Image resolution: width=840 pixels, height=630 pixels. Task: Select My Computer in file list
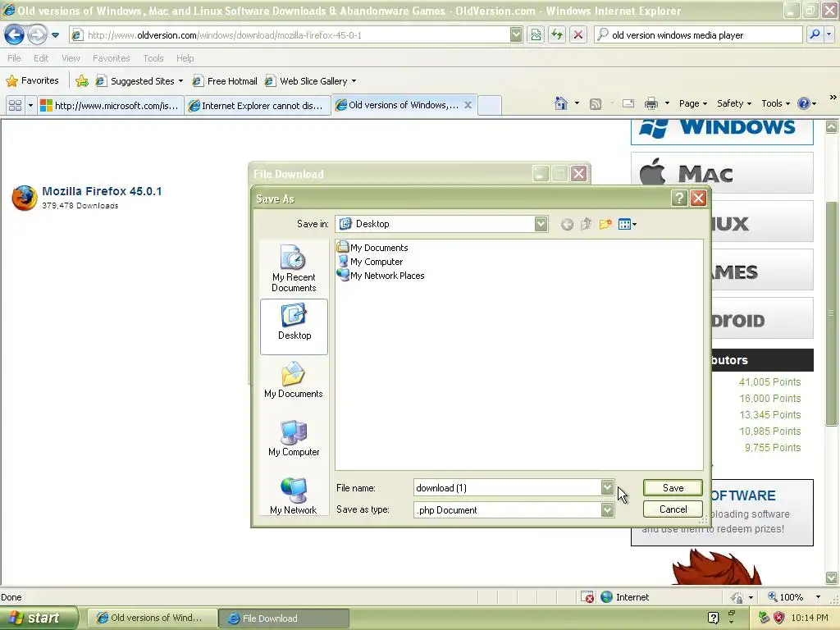tap(370, 262)
